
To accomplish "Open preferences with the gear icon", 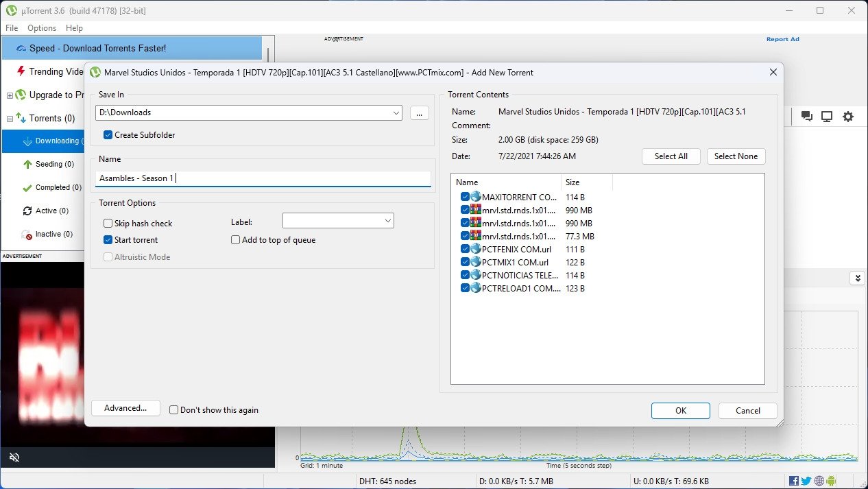I will coord(848,117).
